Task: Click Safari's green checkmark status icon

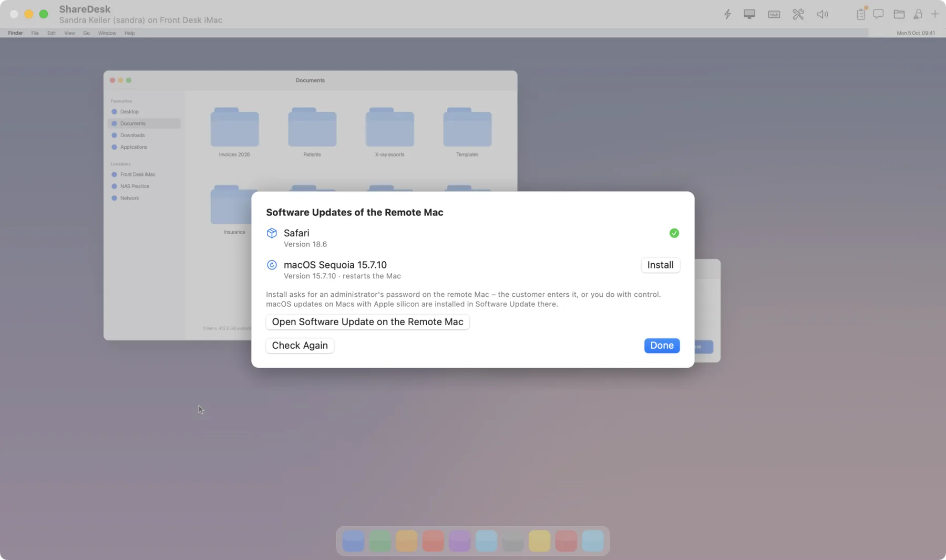Action: [x=674, y=233]
